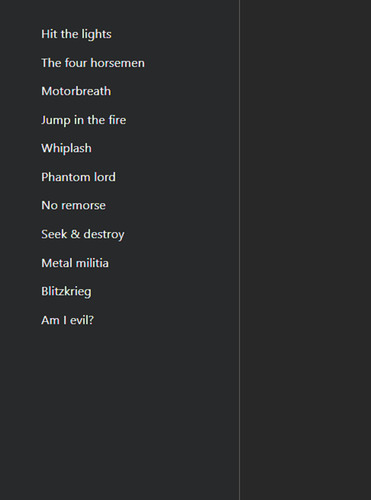Click the ampersand in Seek & destroy
This screenshot has width=371, height=500.
[75, 234]
